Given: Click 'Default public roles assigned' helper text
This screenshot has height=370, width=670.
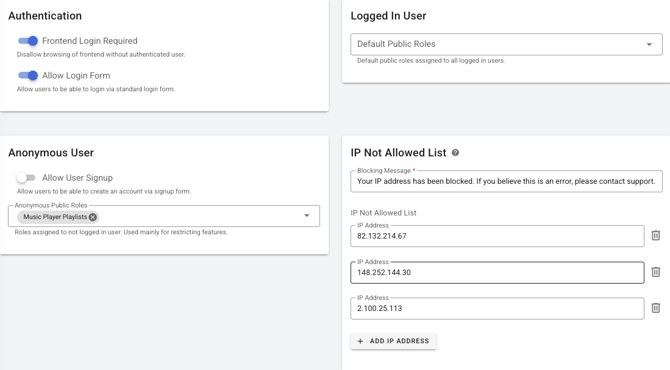Looking at the screenshot, I should tap(431, 61).
